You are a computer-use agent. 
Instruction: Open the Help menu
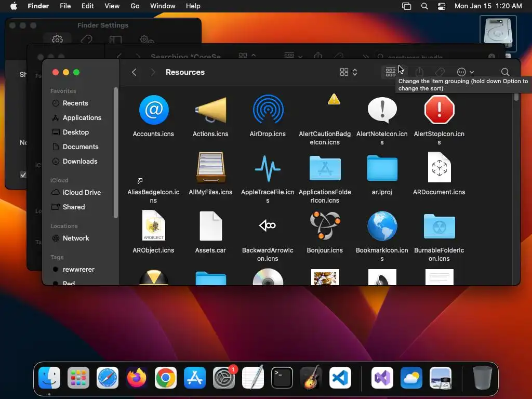(193, 6)
